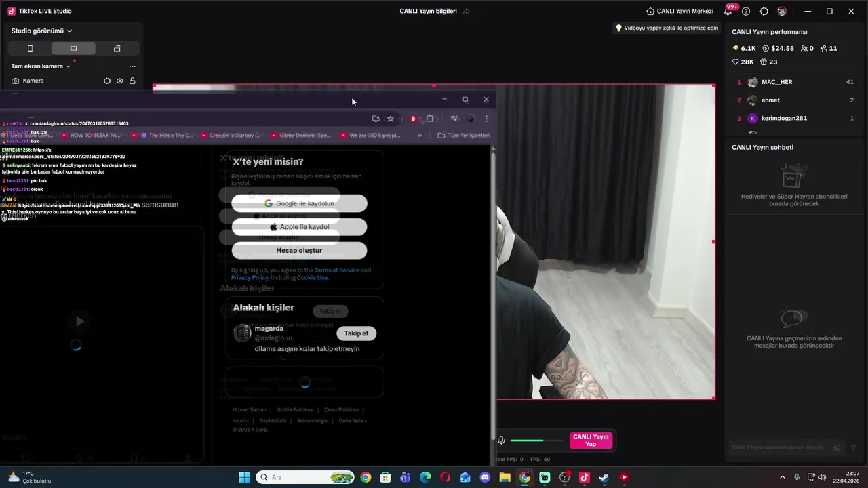Click the bookmark star in the browser address bar

pyautogui.click(x=390, y=119)
